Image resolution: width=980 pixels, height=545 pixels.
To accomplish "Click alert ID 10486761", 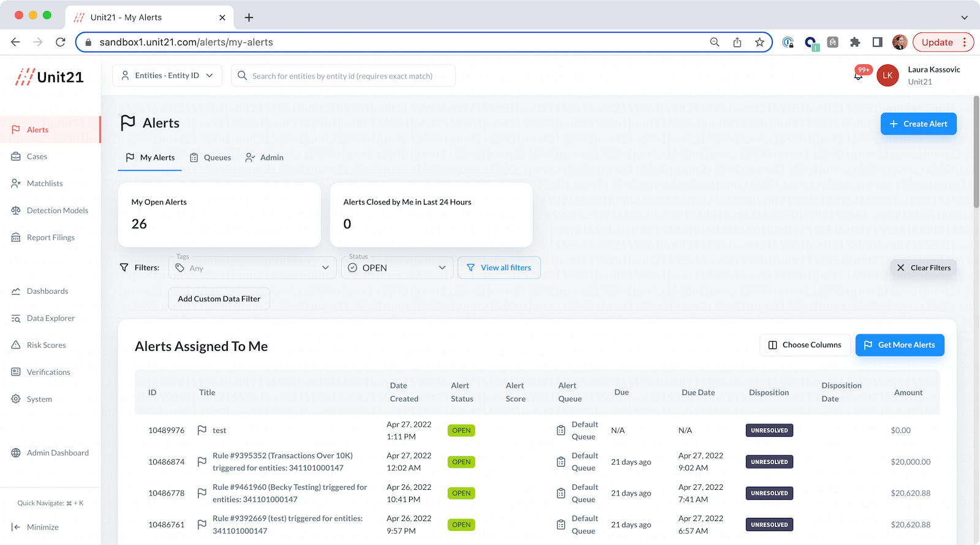I will pyautogui.click(x=166, y=525).
